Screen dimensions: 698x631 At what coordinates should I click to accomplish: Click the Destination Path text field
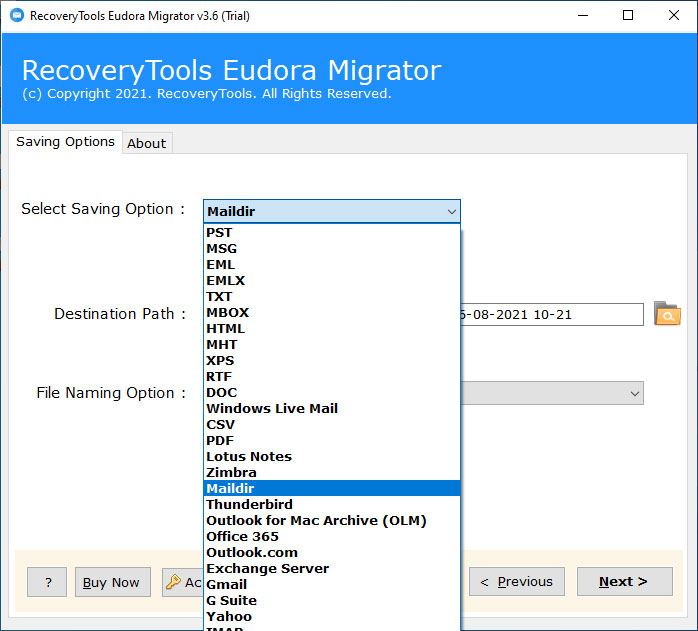click(x=552, y=315)
